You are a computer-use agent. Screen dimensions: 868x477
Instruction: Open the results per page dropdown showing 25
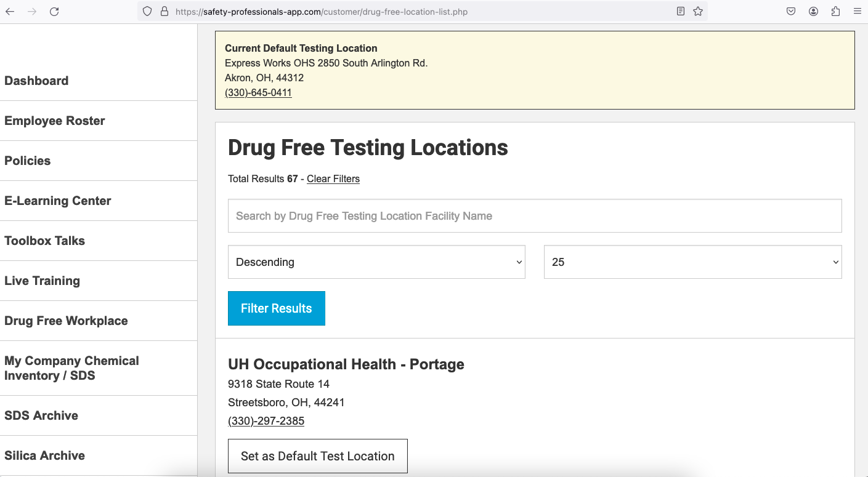coord(693,262)
